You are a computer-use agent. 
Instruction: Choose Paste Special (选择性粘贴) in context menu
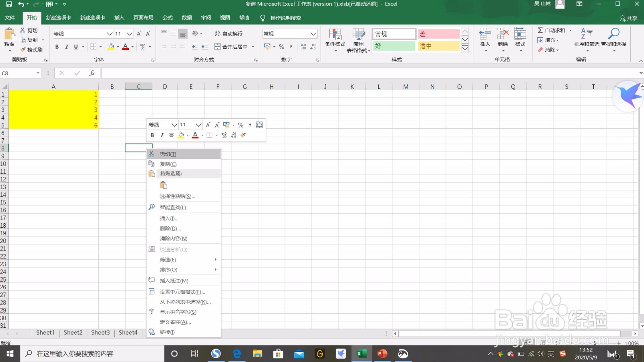[184, 196]
